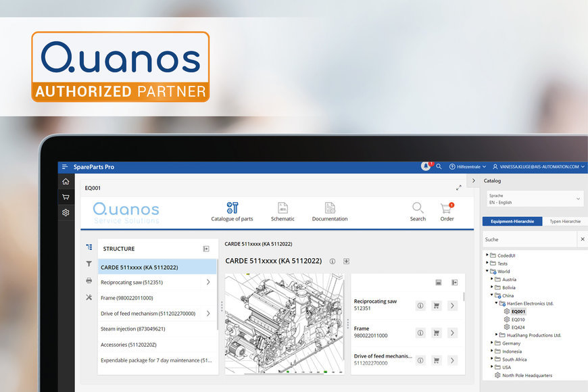
Task: Select the structure tree icon above the filter
Action: pyautogui.click(x=89, y=247)
